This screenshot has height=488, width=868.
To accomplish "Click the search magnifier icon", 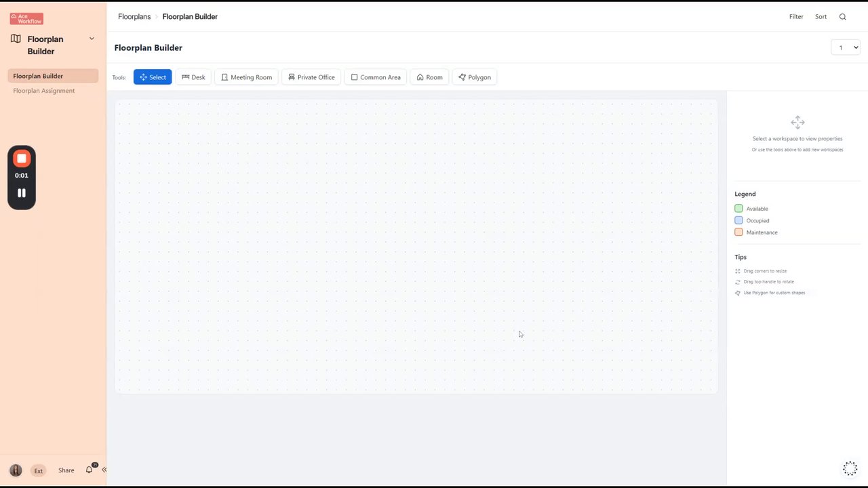I will (843, 17).
